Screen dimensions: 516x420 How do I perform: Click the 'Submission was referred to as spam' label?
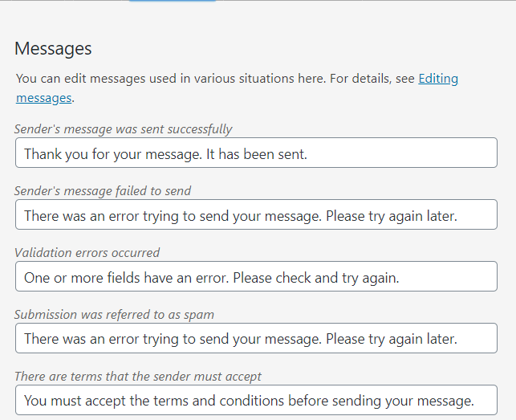[x=114, y=314]
